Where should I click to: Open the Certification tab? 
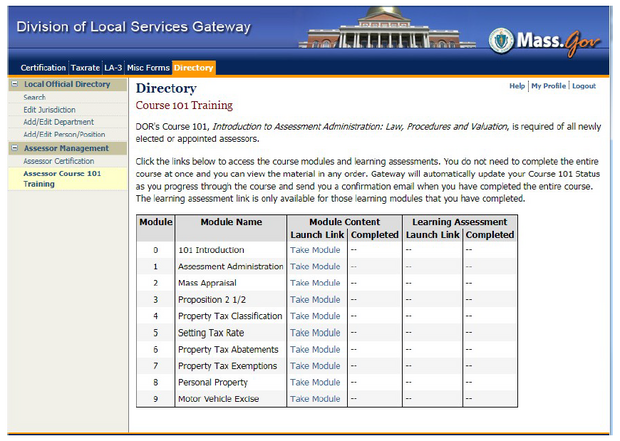point(43,68)
